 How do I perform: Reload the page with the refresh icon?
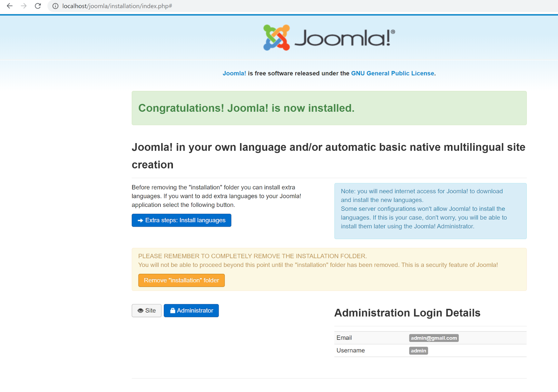tap(38, 6)
